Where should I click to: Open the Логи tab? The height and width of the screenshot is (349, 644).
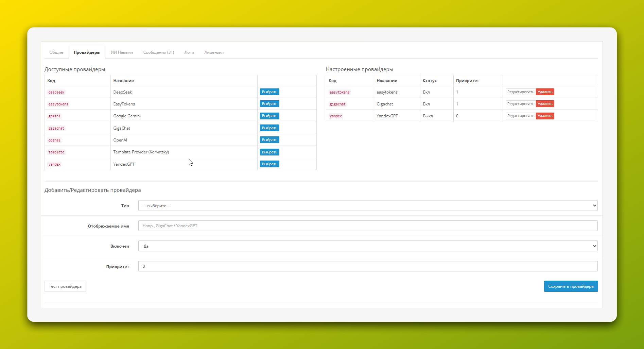pos(189,52)
